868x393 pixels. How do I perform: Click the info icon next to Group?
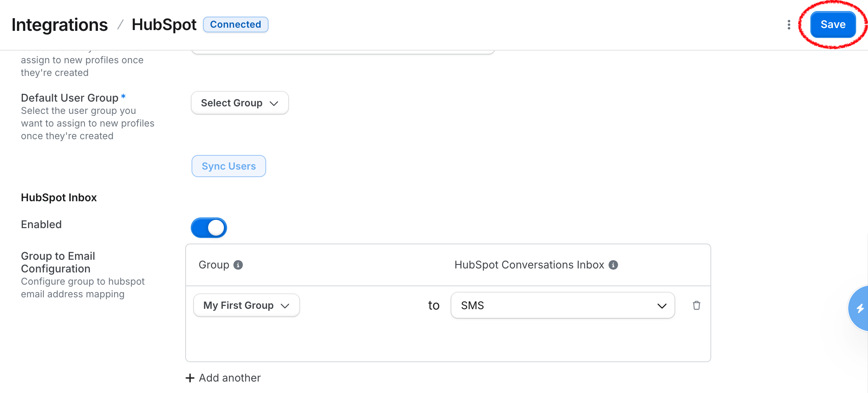click(x=238, y=265)
